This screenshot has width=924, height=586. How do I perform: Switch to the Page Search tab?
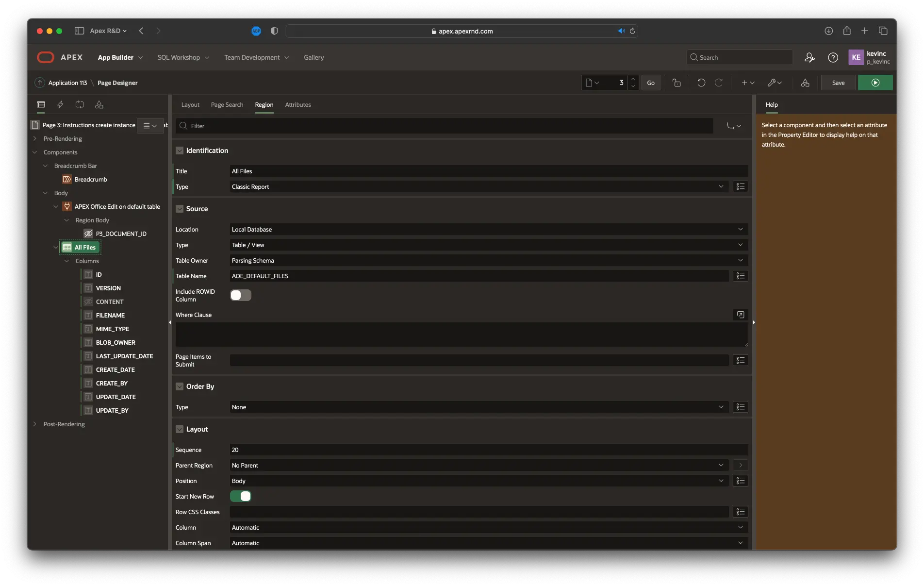click(227, 104)
